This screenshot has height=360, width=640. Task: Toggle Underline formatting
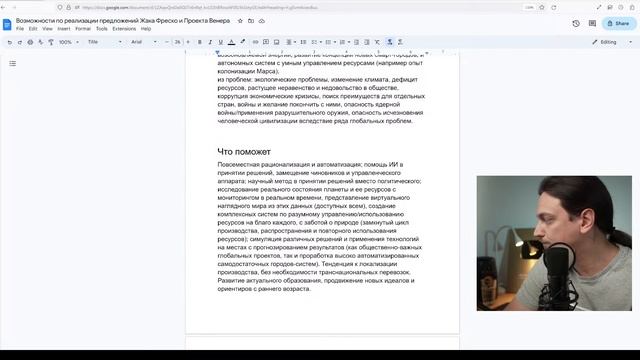221,42
